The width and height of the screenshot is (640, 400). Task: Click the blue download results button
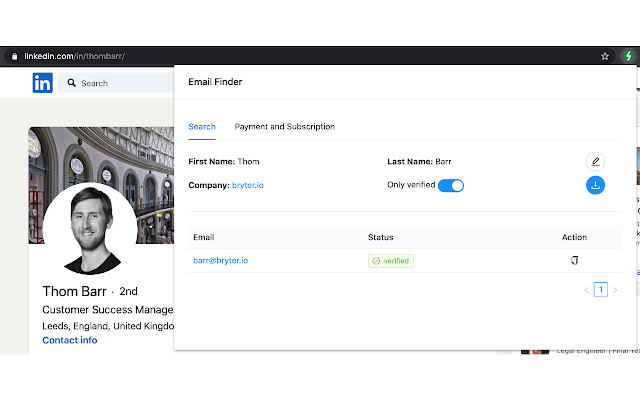tap(596, 185)
